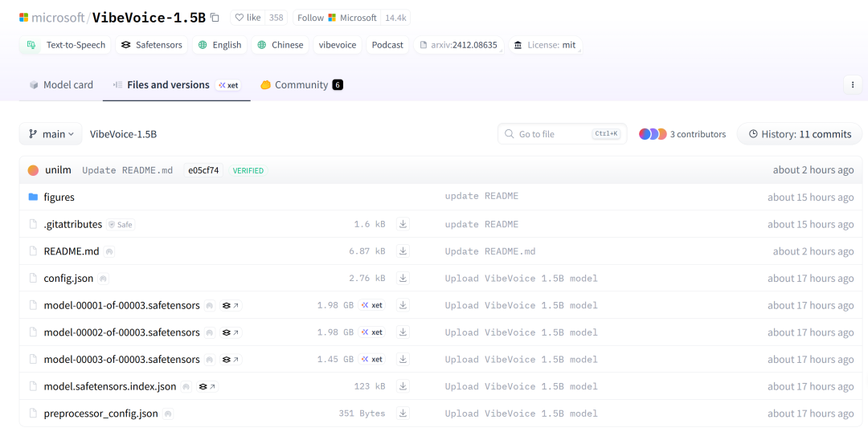Image resolution: width=868 pixels, height=440 pixels.
Task: Click xet badge on model-00001-of-00003 row
Action: click(x=372, y=305)
